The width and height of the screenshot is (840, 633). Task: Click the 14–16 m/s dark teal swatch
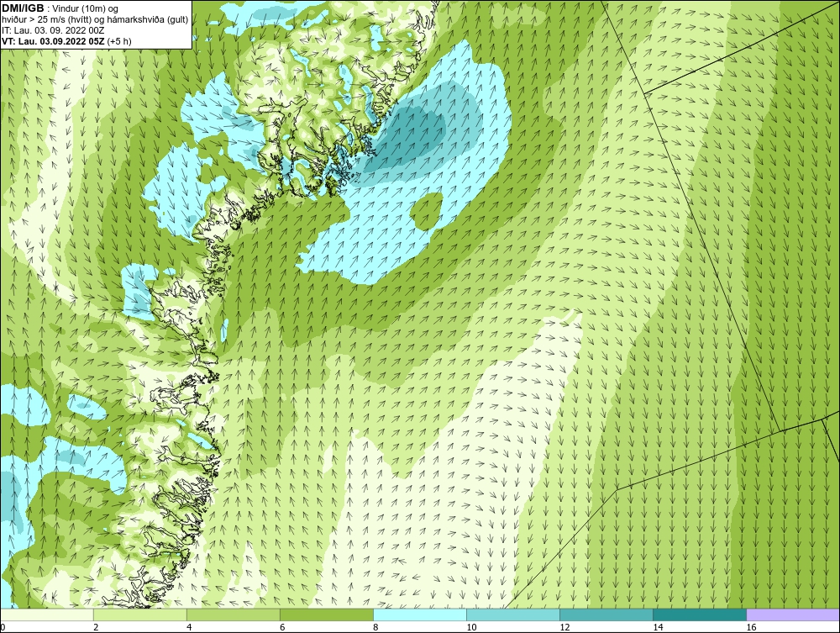pyautogui.click(x=700, y=615)
